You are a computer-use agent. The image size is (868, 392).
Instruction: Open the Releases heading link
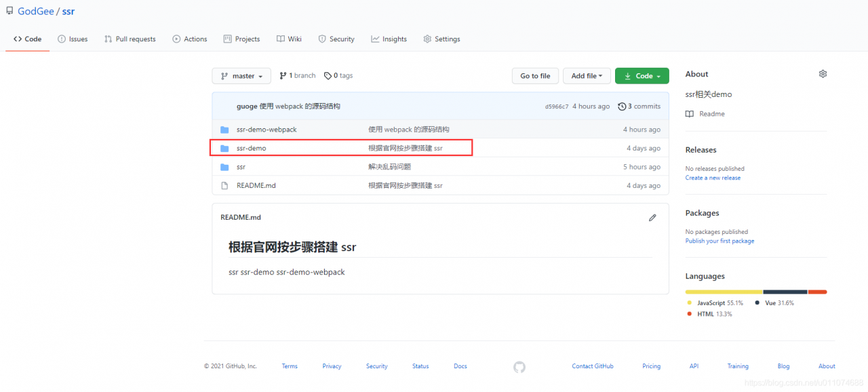(701, 150)
